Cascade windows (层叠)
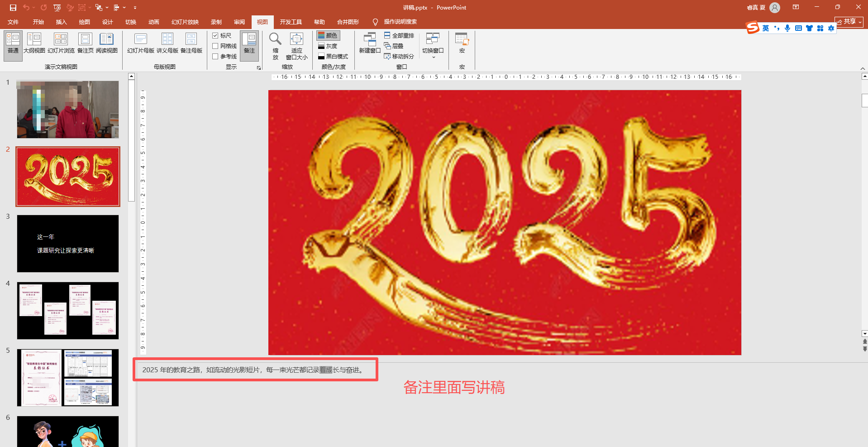 tap(394, 46)
